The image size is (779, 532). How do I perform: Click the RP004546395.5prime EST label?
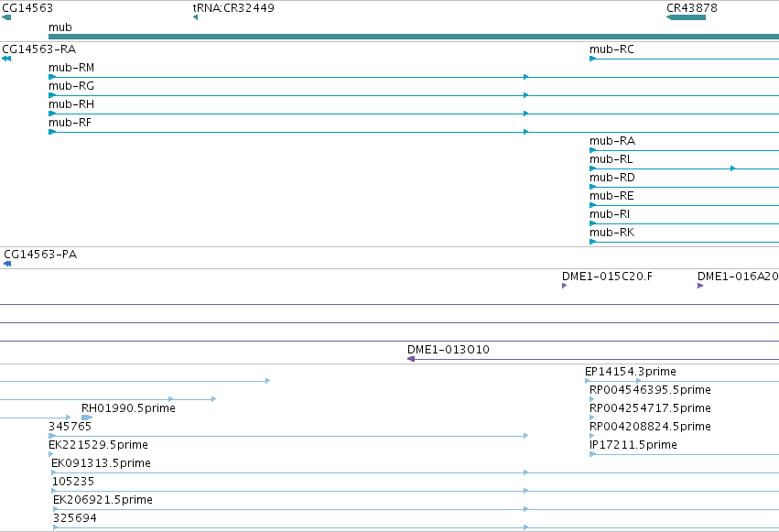650,390
